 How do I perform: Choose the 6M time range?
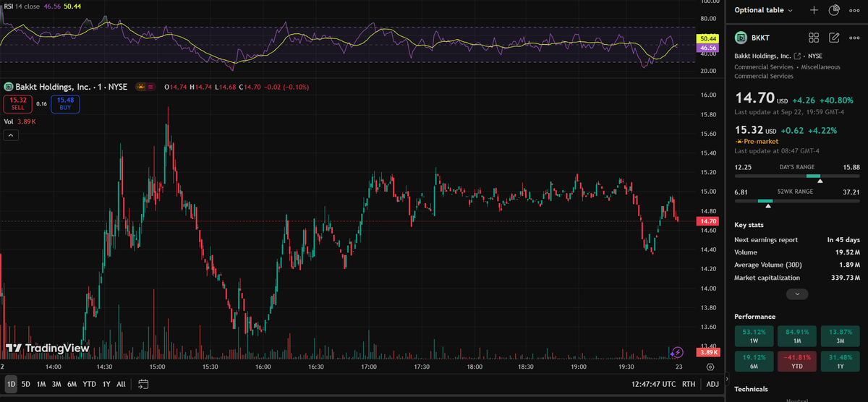click(x=72, y=384)
